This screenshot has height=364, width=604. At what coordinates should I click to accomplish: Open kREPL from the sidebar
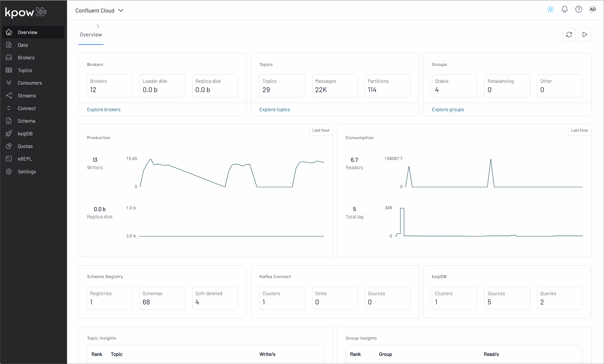[25, 159]
